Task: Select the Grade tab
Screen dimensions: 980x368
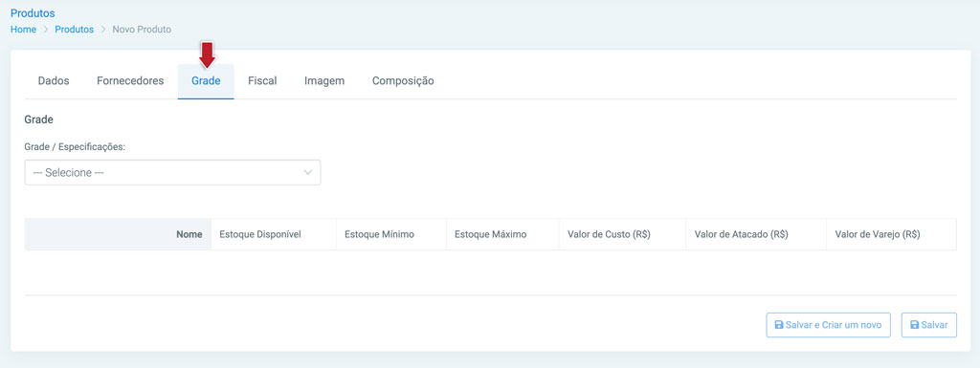Action: pos(207,81)
